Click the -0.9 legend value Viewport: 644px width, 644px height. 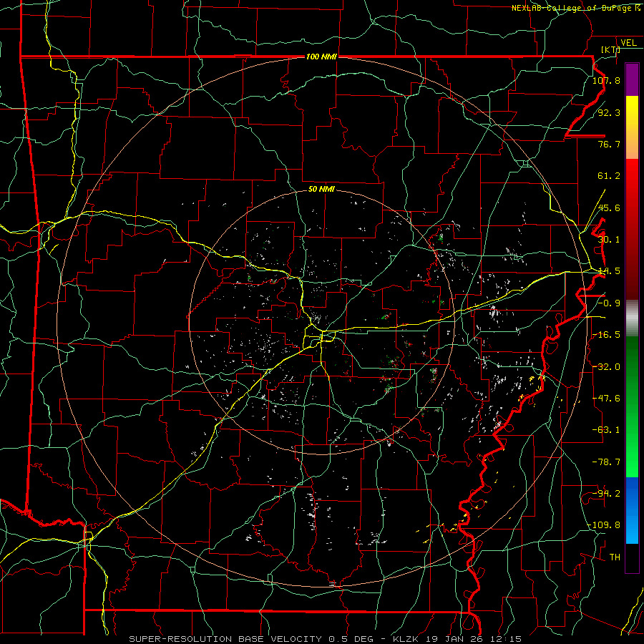pyautogui.click(x=609, y=303)
